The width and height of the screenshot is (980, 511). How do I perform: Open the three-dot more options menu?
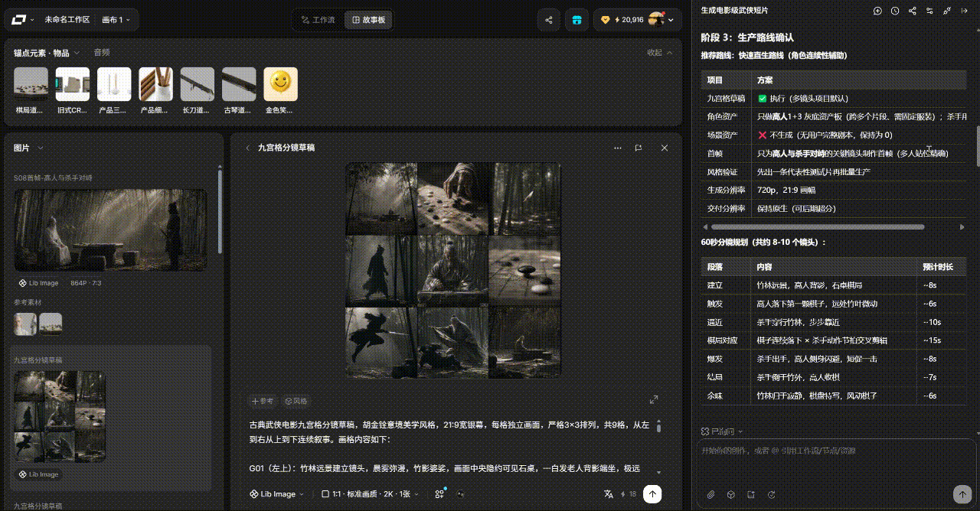tap(618, 148)
